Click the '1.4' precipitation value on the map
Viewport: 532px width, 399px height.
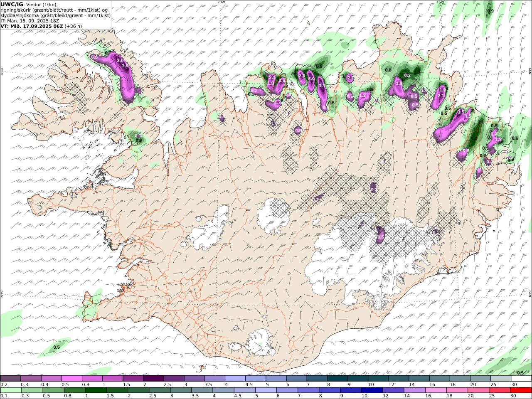point(473,138)
